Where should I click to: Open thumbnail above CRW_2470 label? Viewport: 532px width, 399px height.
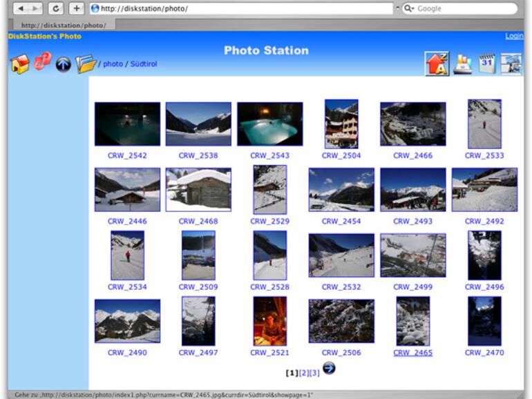[x=484, y=321]
